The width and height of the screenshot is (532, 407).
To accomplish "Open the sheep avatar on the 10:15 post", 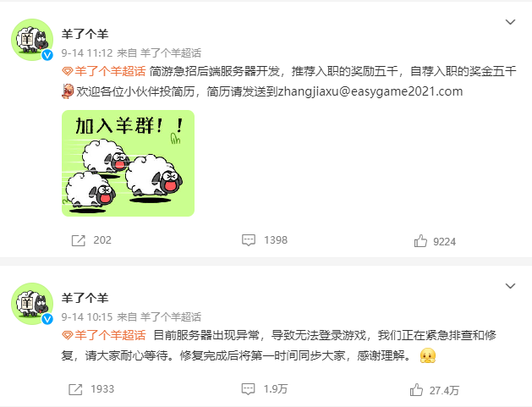I will (x=32, y=304).
